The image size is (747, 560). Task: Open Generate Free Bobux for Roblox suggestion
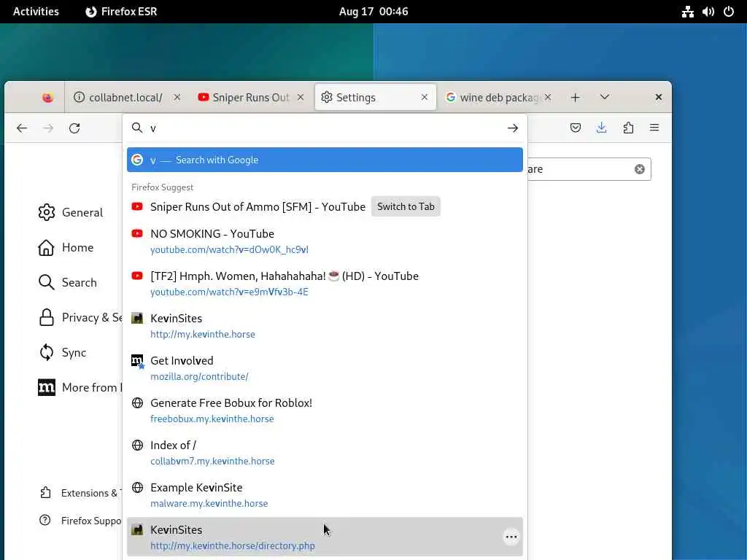325,411
